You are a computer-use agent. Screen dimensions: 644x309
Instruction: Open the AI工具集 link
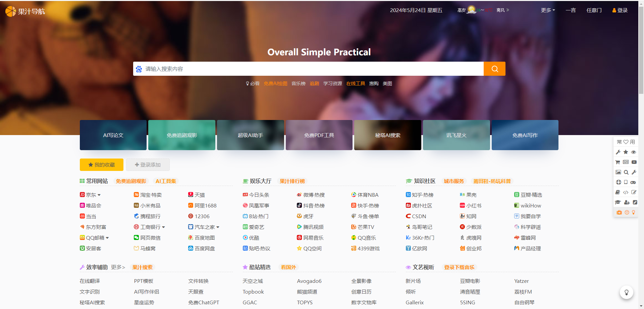(166, 181)
